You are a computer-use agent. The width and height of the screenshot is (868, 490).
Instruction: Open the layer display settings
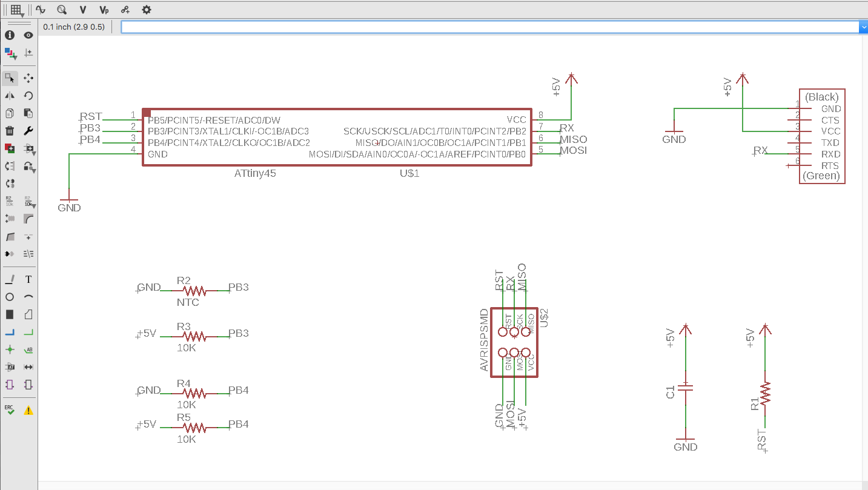(10, 53)
